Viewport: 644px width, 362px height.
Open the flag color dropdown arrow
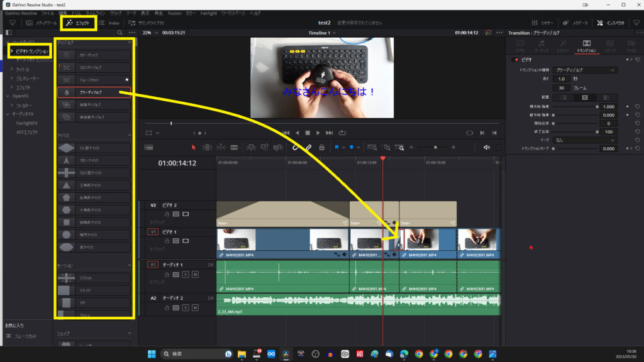click(343, 147)
